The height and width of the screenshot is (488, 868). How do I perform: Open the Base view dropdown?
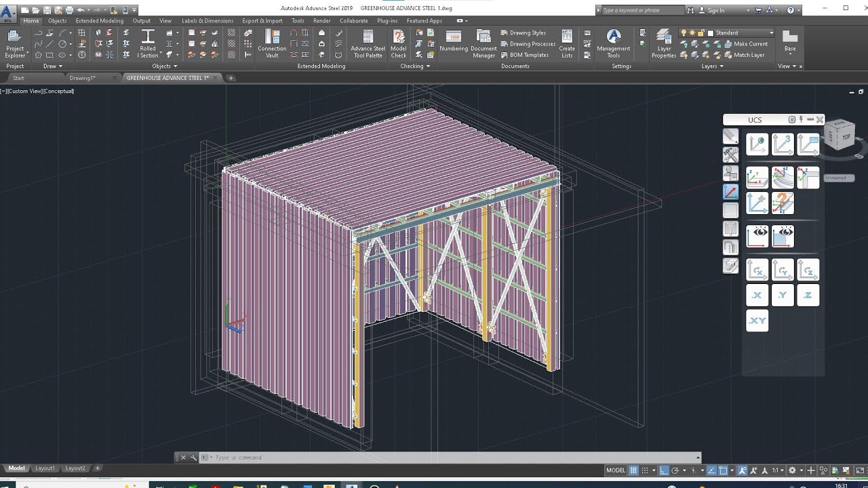pyautogui.click(x=790, y=43)
